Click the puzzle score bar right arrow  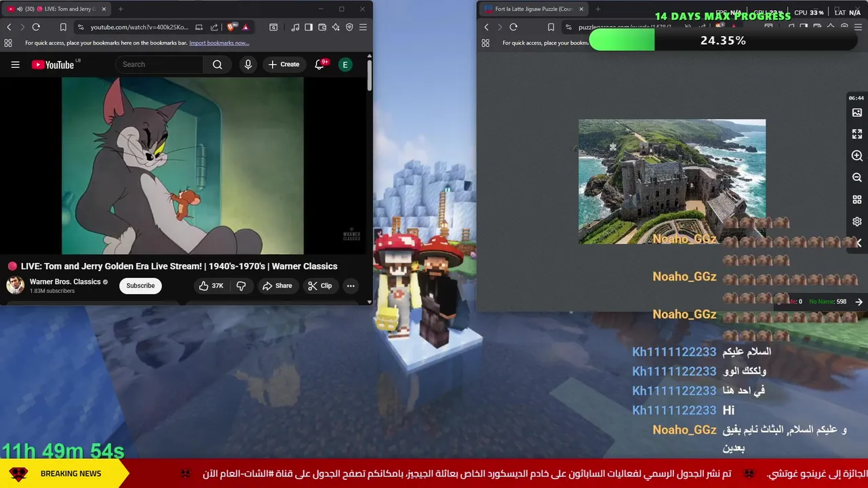pyautogui.click(x=859, y=302)
